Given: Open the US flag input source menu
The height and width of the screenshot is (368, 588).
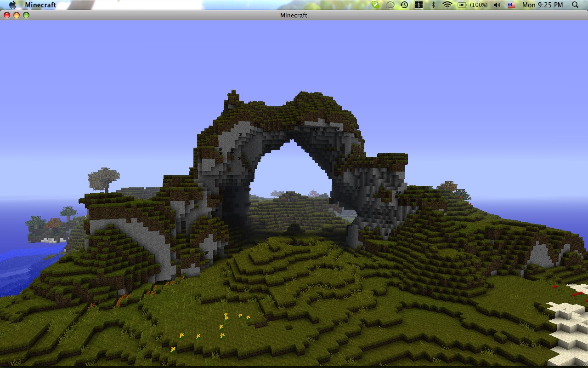Looking at the screenshot, I should click(511, 5).
